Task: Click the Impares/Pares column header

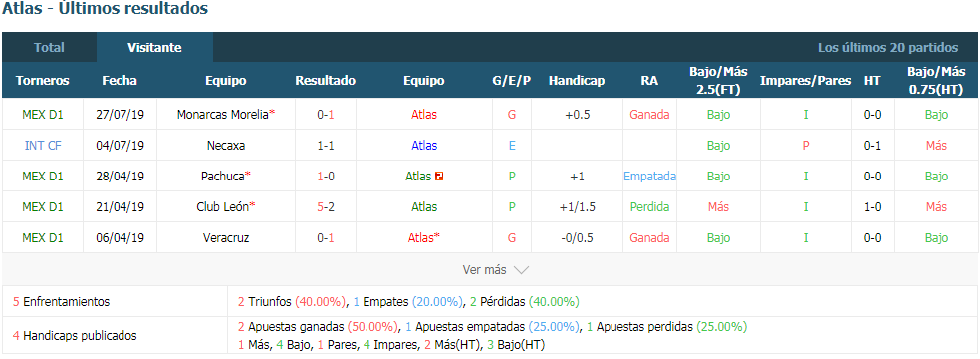Action: (x=805, y=81)
